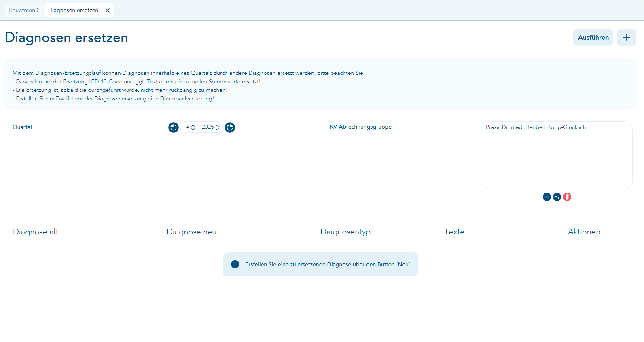The image size is (644, 342).
Task: Click the Diagnose neu column header
Action: point(191,232)
